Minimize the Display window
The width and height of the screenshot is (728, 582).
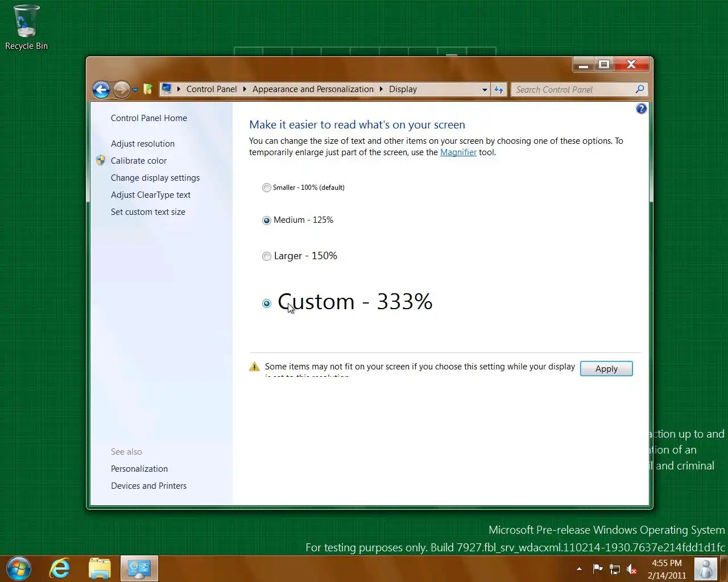tap(584, 65)
